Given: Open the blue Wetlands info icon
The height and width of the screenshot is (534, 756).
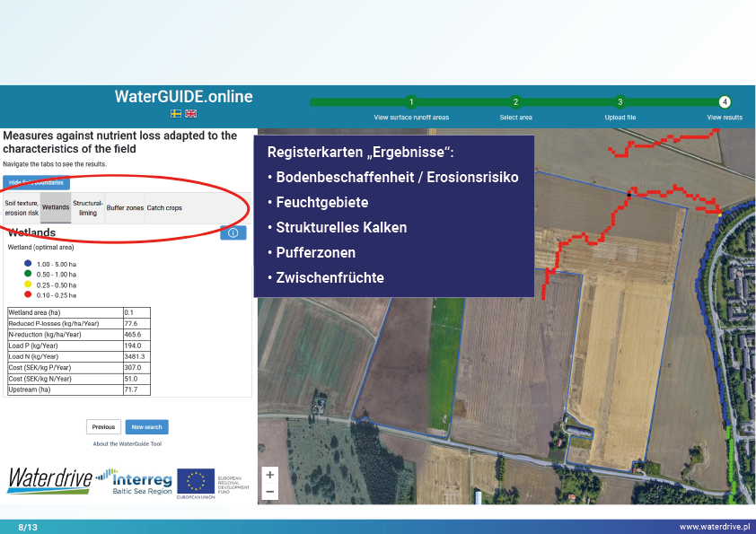Looking at the screenshot, I should (x=233, y=233).
